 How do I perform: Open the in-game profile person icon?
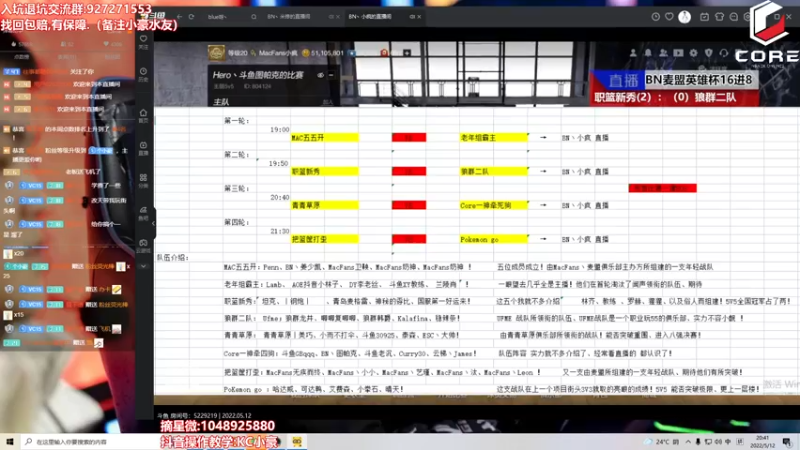pyautogui.click(x=633, y=53)
